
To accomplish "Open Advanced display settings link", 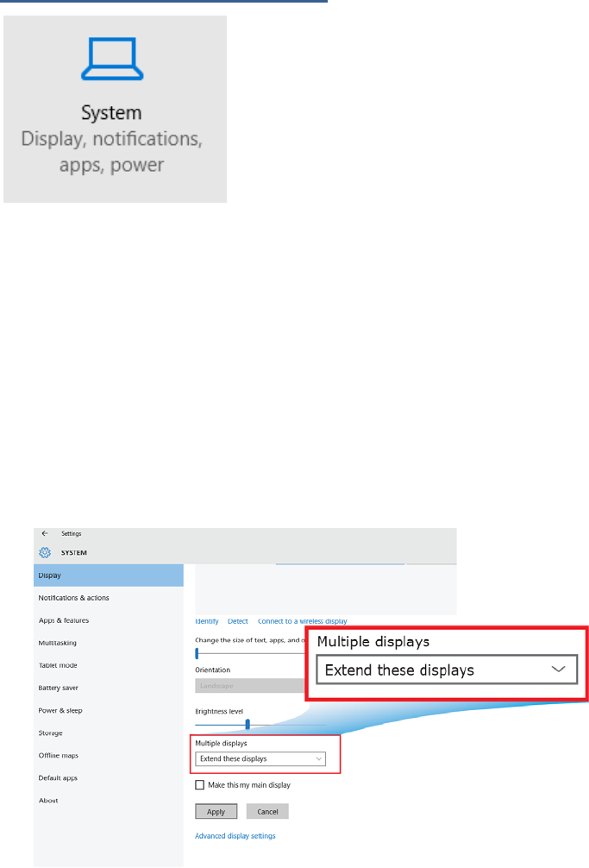I will 235,836.
